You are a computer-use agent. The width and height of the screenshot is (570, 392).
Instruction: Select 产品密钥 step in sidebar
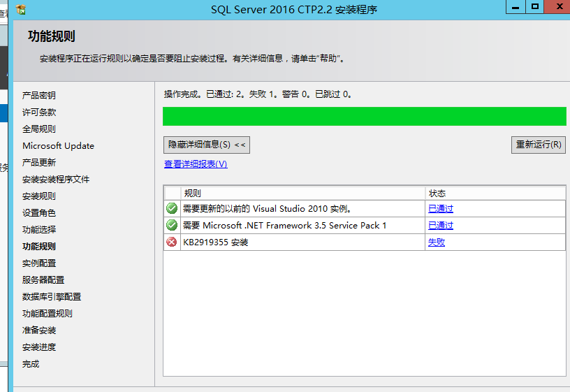[x=39, y=95]
